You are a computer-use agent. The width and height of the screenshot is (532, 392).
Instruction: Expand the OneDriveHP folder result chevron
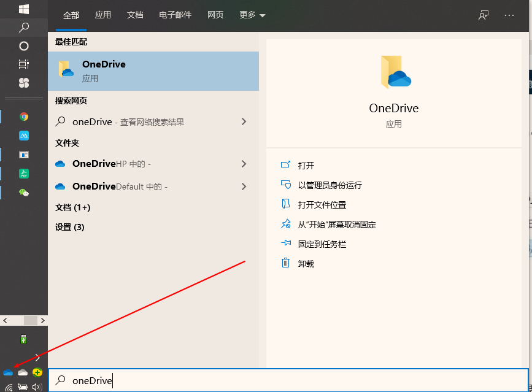245,164
